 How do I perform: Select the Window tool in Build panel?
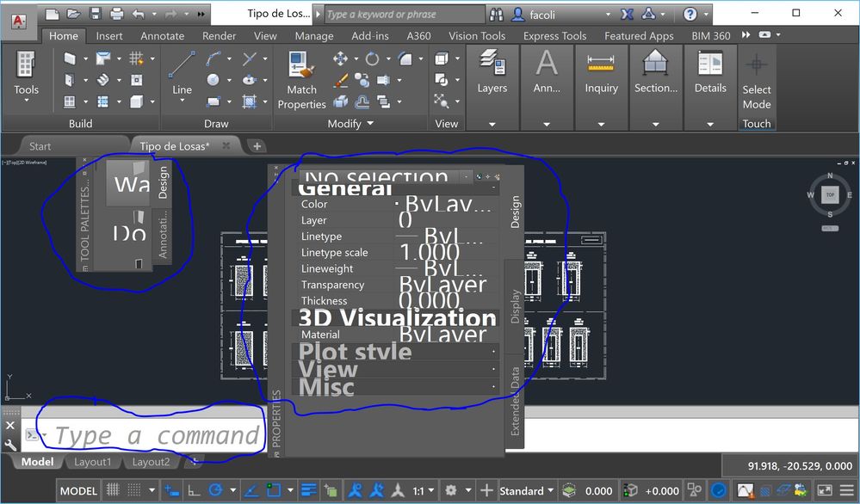70,101
